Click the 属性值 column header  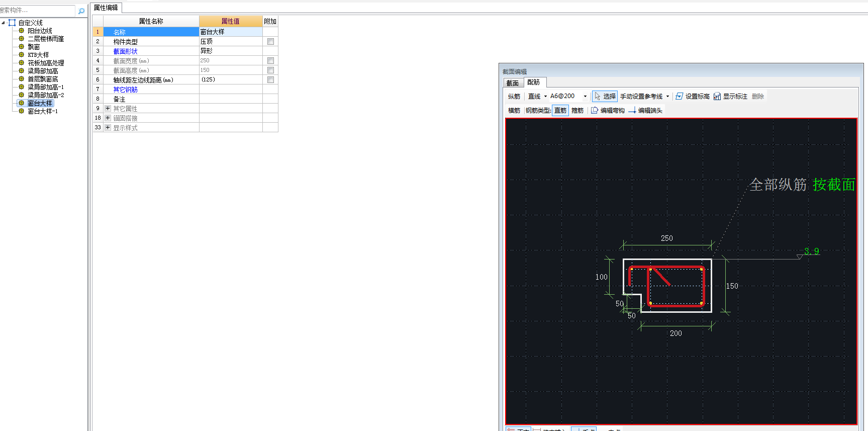point(231,21)
